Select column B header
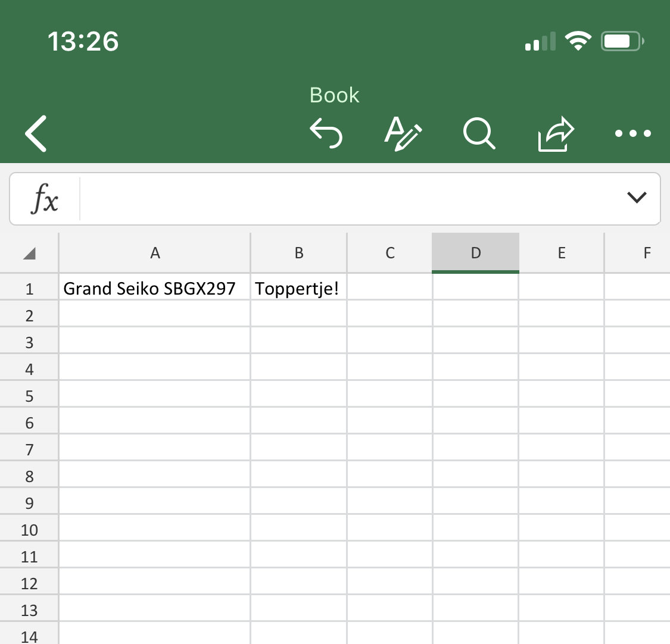This screenshot has height=644, width=670. [x=299, y=253]
